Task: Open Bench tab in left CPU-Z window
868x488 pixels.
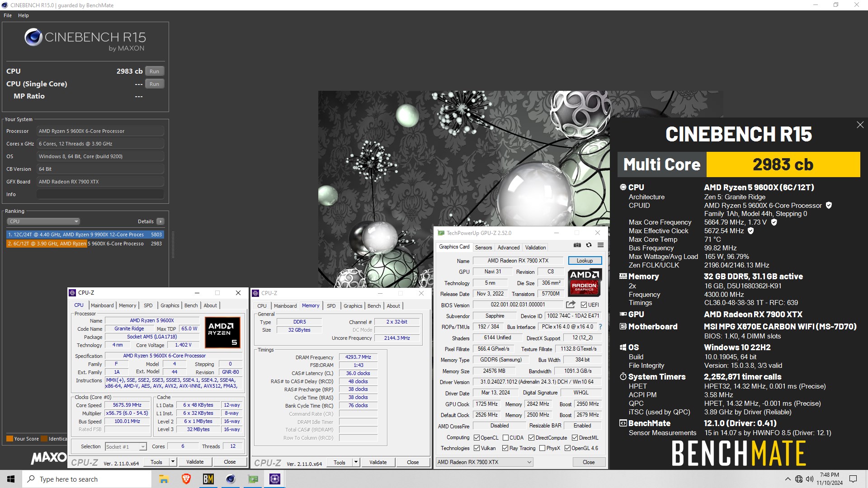Action: (191, 305)
